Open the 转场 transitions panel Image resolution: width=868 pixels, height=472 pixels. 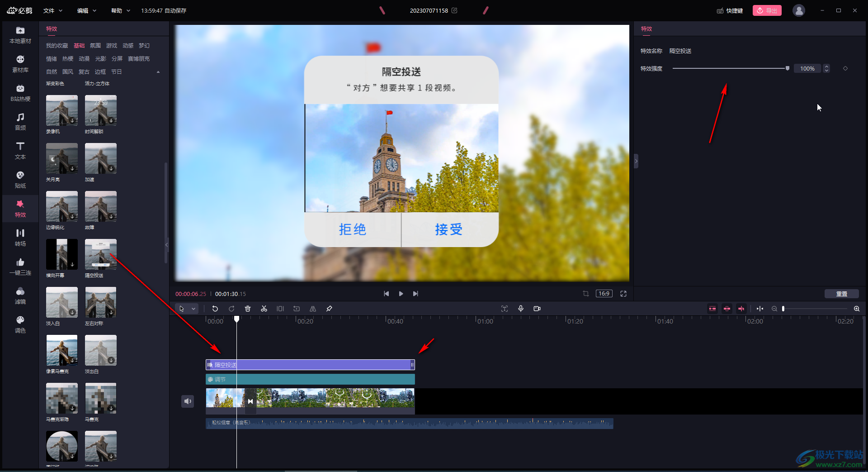[20, 238]
